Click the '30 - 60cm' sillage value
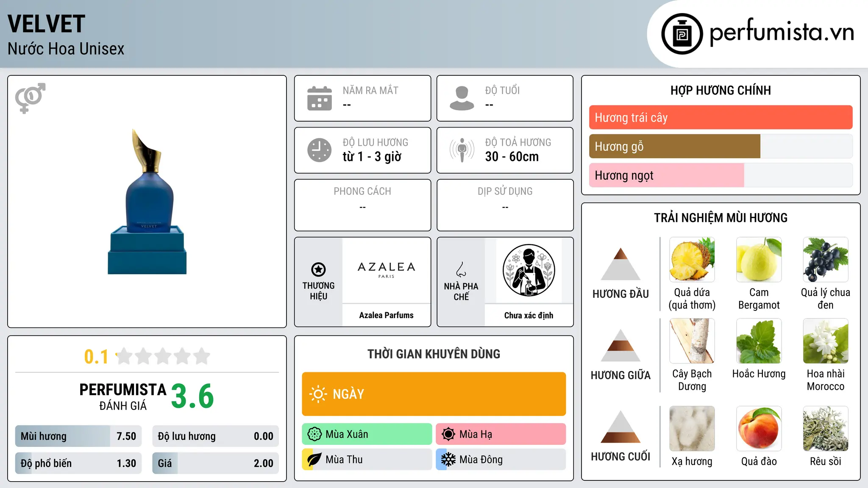 click(x=512, y=156)
